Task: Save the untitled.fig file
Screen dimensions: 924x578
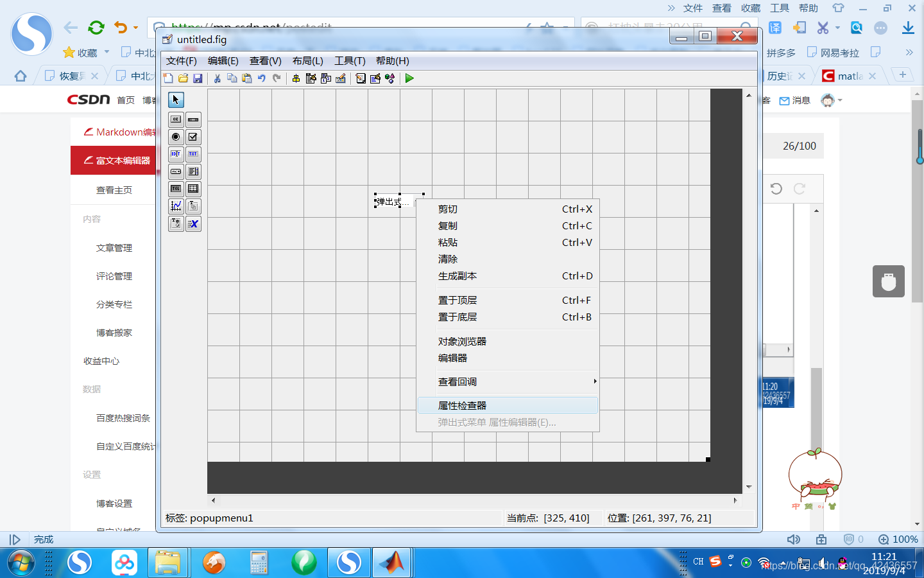Action: pos(199,78)
